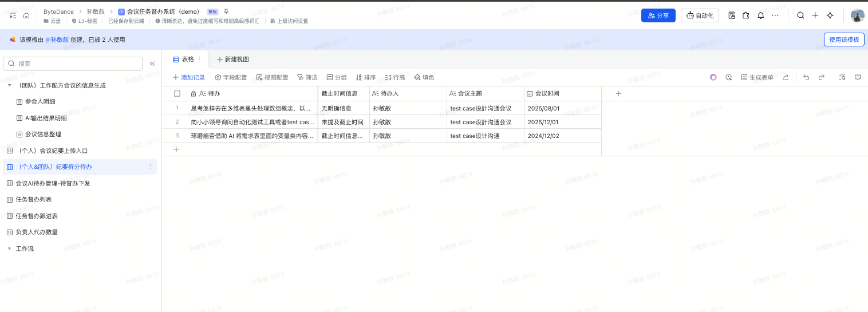The image size is (868, 312).
Task: Toggle the navigation tree icon at top left
Action: [13, 15]
